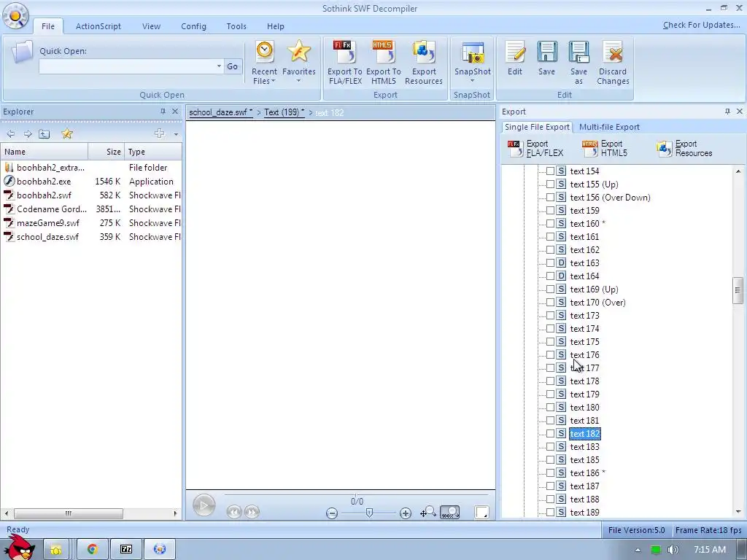Image resolution: width=747 pixels, height=560 pixels.
Task: Open the Recent Files list
Action: coord(264,63)
